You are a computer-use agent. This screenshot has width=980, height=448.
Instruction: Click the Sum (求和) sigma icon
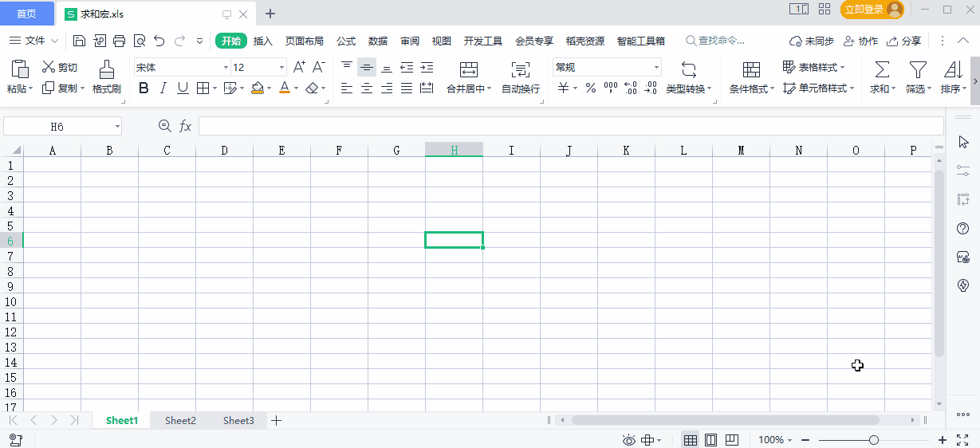point(882,69)
